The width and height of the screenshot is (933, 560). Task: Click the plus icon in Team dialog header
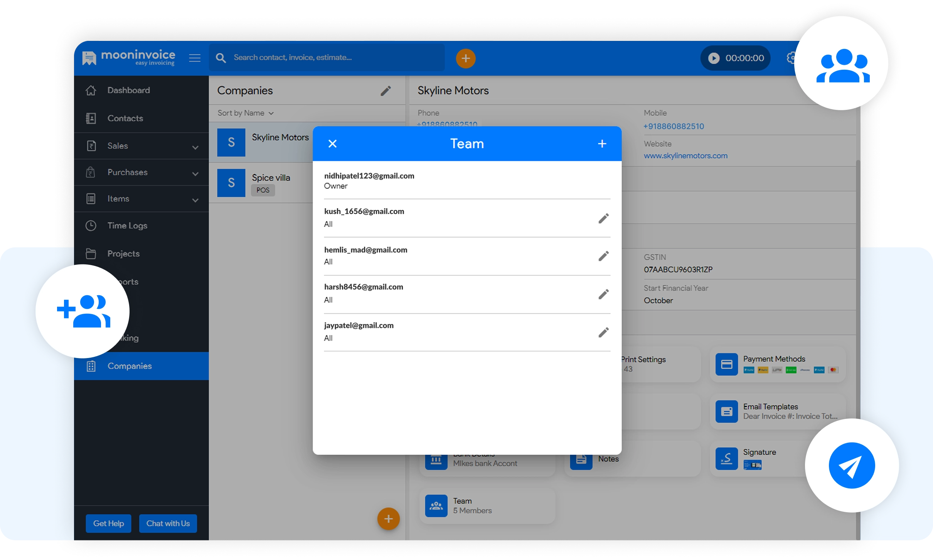pos(602,144)
